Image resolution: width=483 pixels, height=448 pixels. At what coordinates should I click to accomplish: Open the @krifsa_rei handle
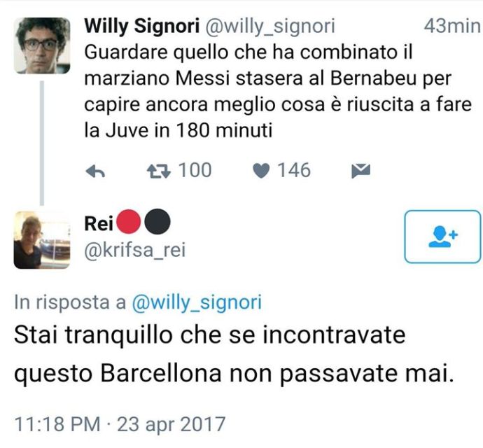click(135, 250)
